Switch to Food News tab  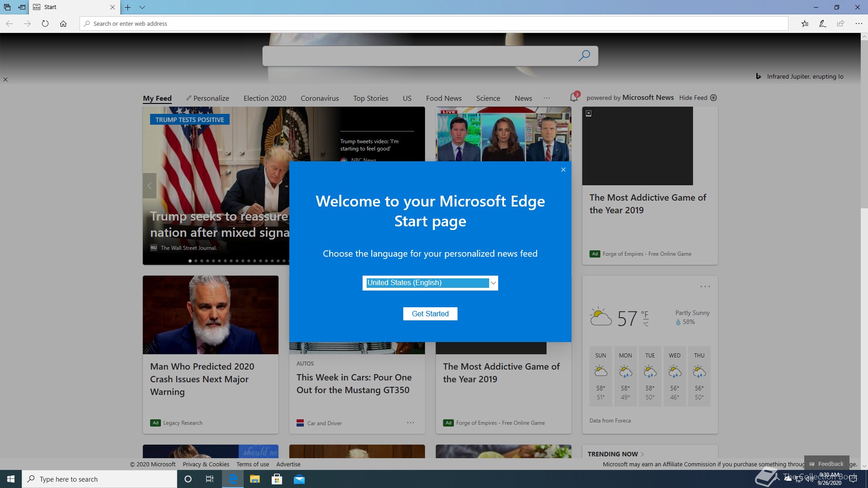(x=444, y=98)
